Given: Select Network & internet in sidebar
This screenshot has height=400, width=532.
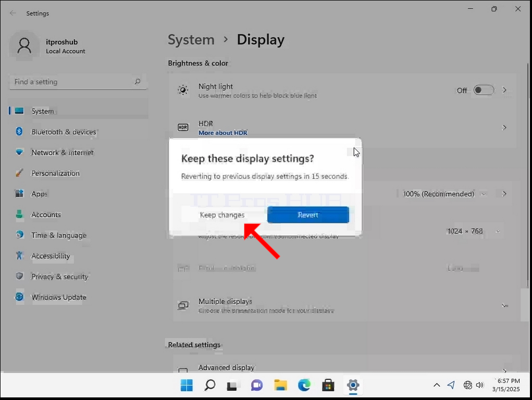Looking at the screenshot, I should (x=79, y=152).
